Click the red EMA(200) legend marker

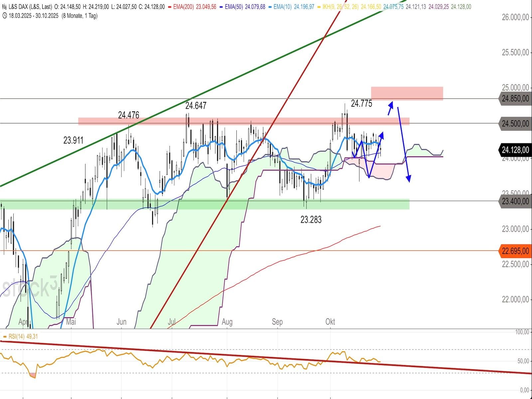[x=170, y=7]
